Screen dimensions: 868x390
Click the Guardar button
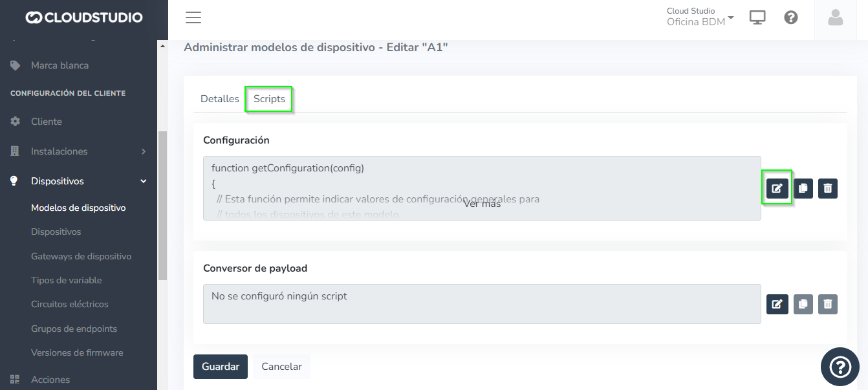(x=221, y=366)
